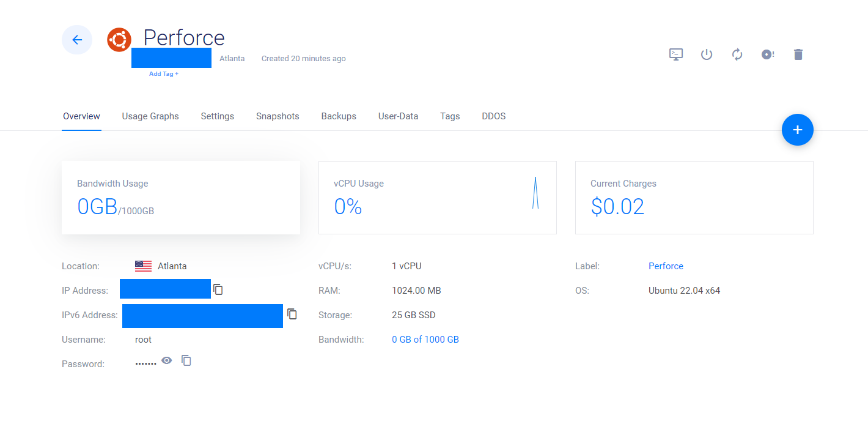Switch to the Settings tab
Viewport: 868px width, 421px height.
coord(218,116)
